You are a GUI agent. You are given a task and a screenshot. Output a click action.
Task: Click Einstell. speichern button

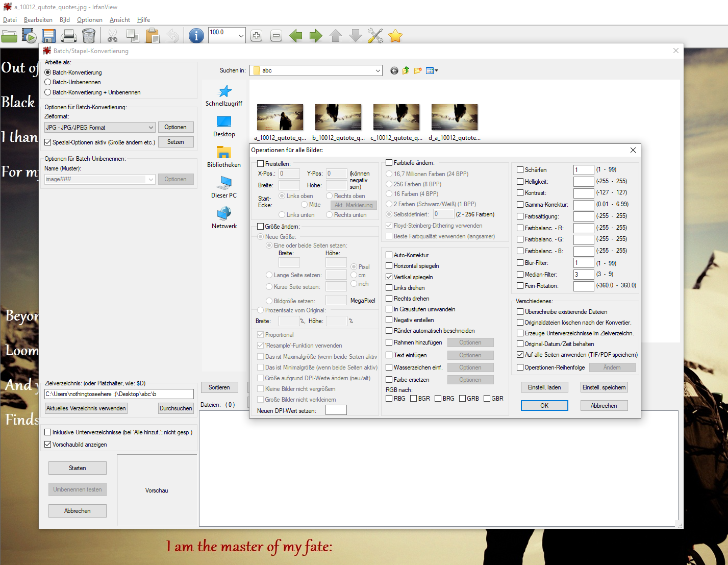coord(604,387)
